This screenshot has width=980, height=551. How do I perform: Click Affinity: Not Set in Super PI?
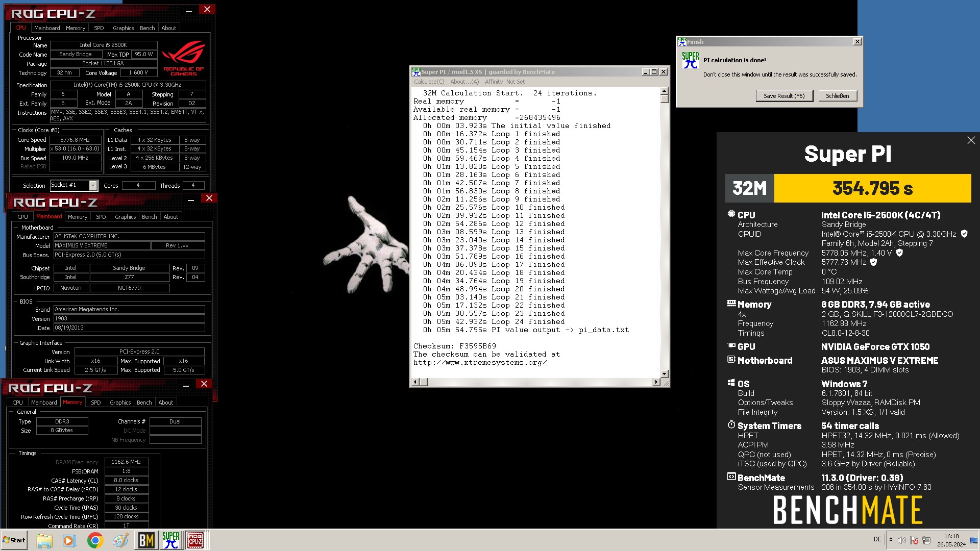[x=505, y=82]
